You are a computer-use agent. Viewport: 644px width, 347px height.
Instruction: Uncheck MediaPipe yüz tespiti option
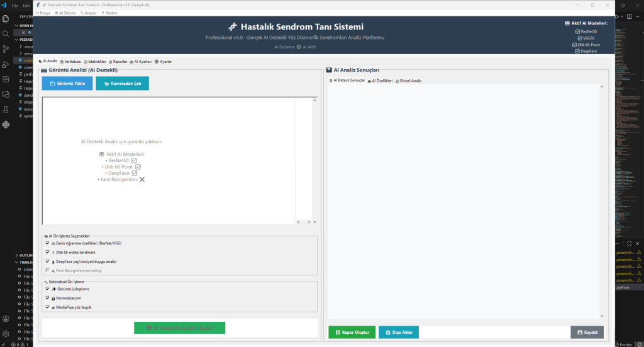[x=47, y=307]
